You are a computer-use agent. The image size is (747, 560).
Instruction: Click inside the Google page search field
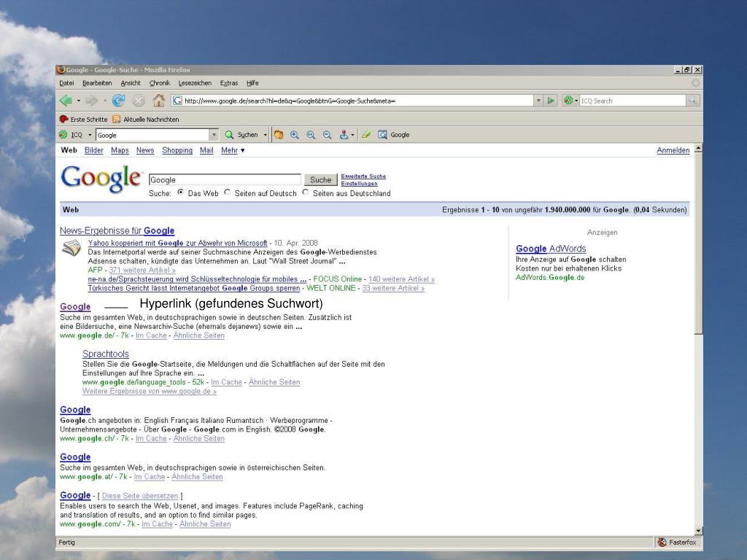click(225, 179)
